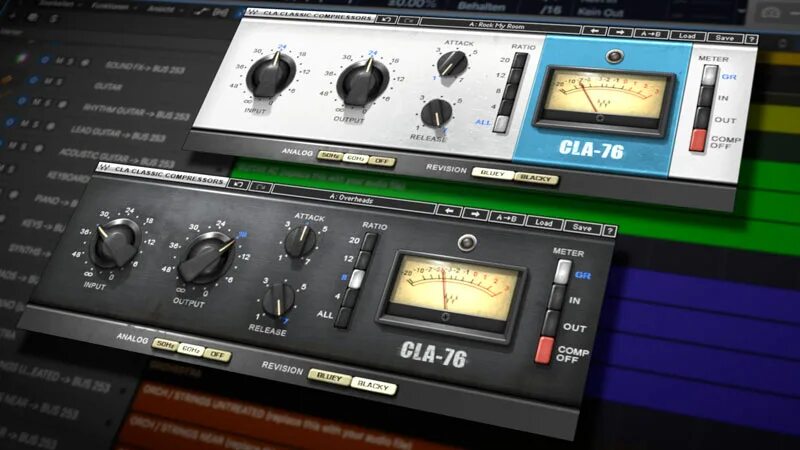
Task: Go to previous preset in black CLA-76
Action: 448,210
